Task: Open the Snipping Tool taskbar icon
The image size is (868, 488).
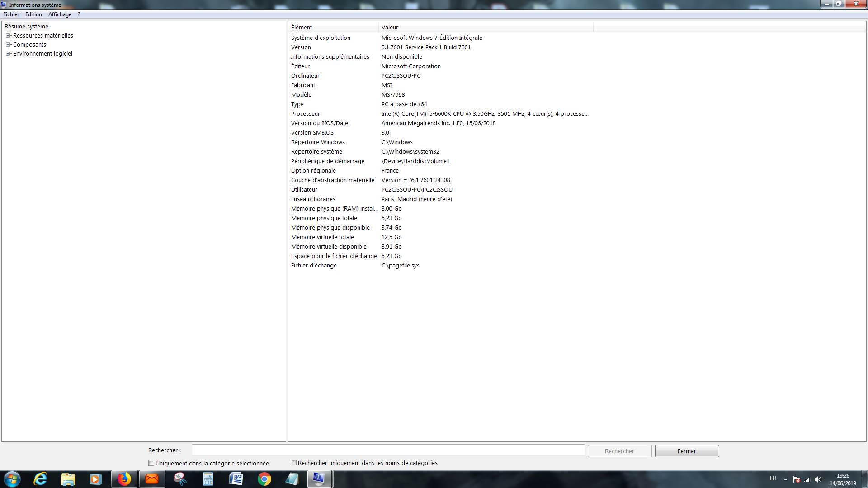Action: (x=180, y=479)
